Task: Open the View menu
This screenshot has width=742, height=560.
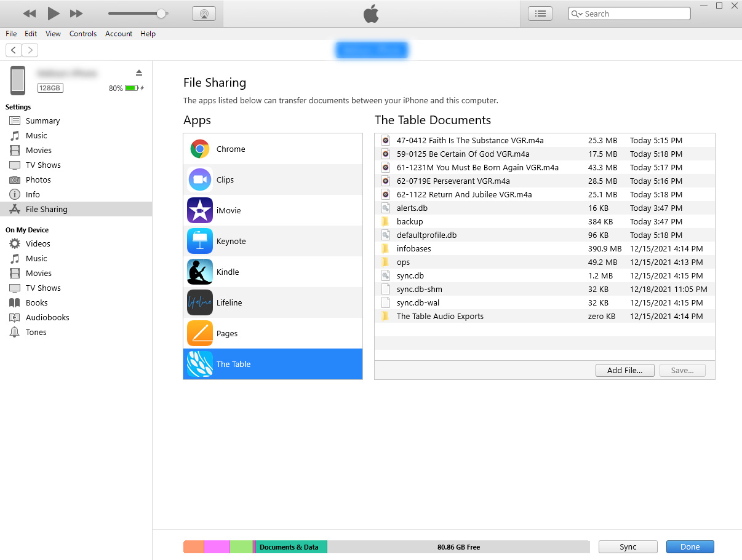Action: pyautogui.click(x=53, y=34)
